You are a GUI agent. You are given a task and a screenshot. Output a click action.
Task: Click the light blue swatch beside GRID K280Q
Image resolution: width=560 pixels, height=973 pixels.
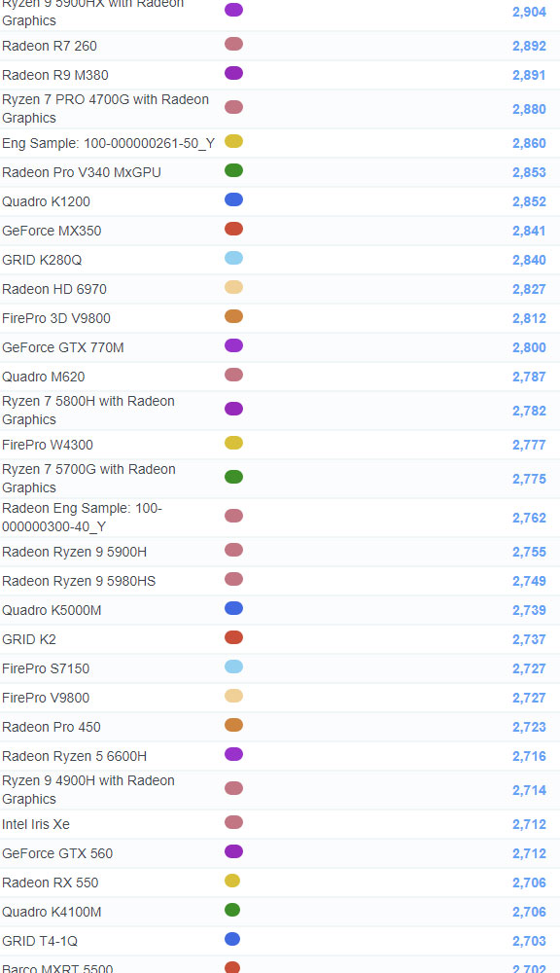click(x=233, y=258)
